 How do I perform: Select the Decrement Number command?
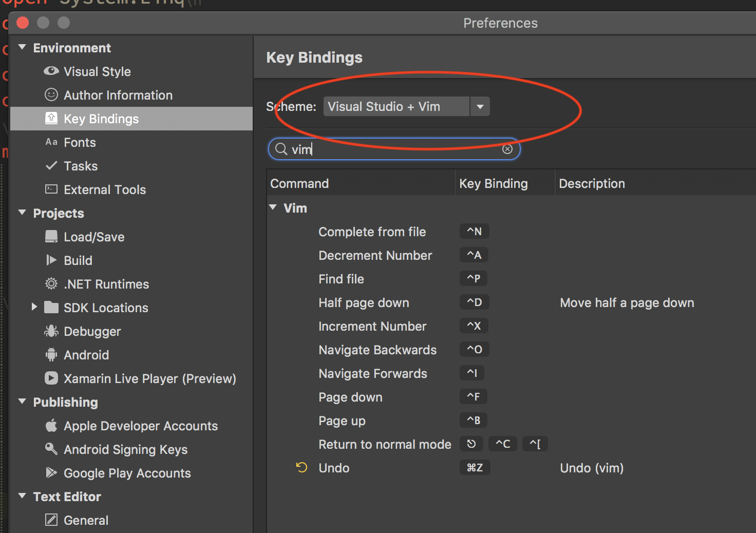pos(375,255)
